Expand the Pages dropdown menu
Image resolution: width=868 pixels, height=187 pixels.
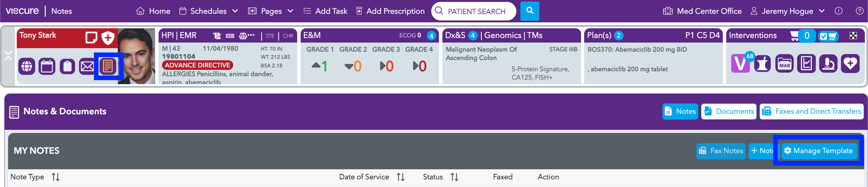click(x=270, y=11)
